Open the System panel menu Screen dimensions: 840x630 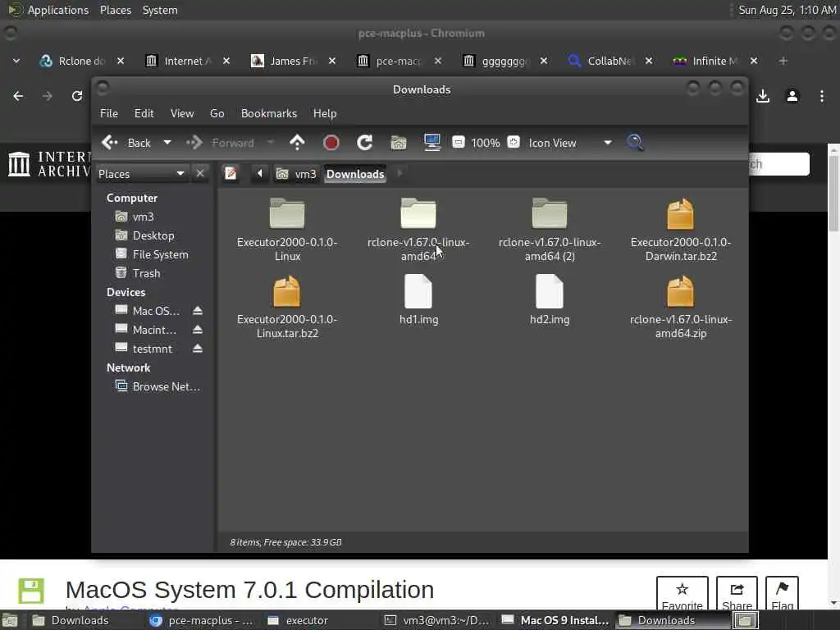[x=160, y=10]
